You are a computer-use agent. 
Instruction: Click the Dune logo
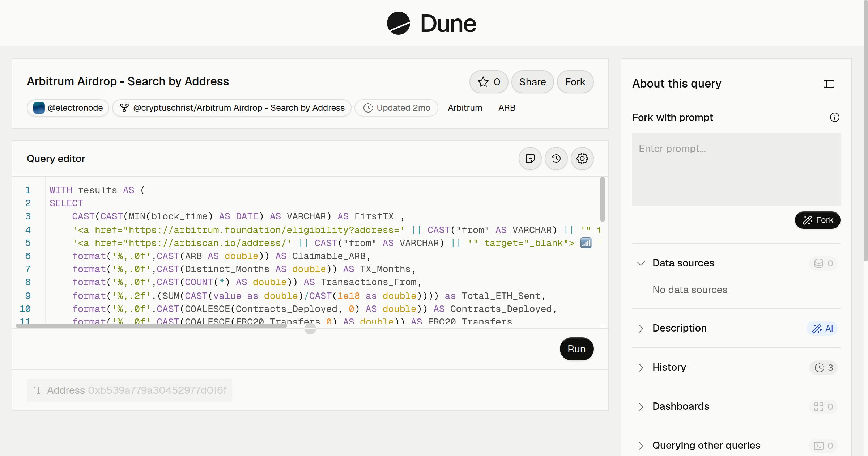(x=431, y=23)
